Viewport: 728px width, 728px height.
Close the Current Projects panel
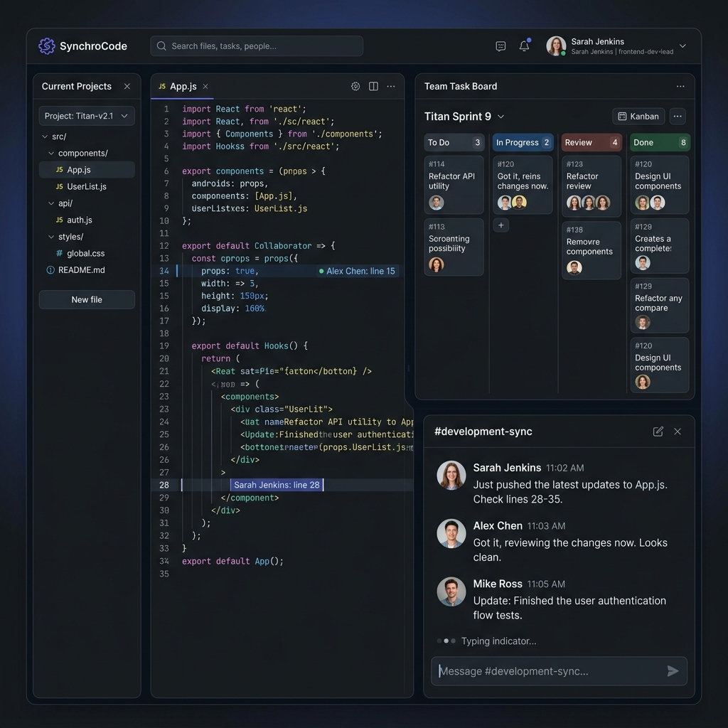[x=127, y=86]
